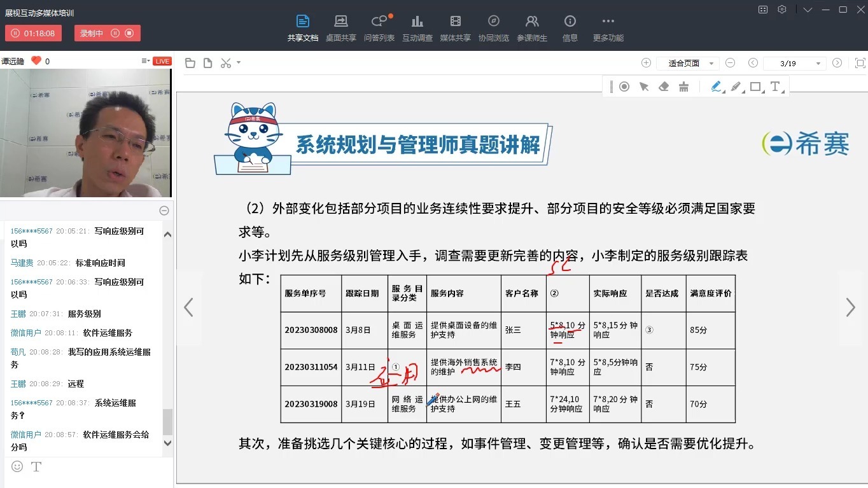Viewport: 868px width, 488px height.
Task: Select the Highlighter annotation tool
Action: point(735,86)
